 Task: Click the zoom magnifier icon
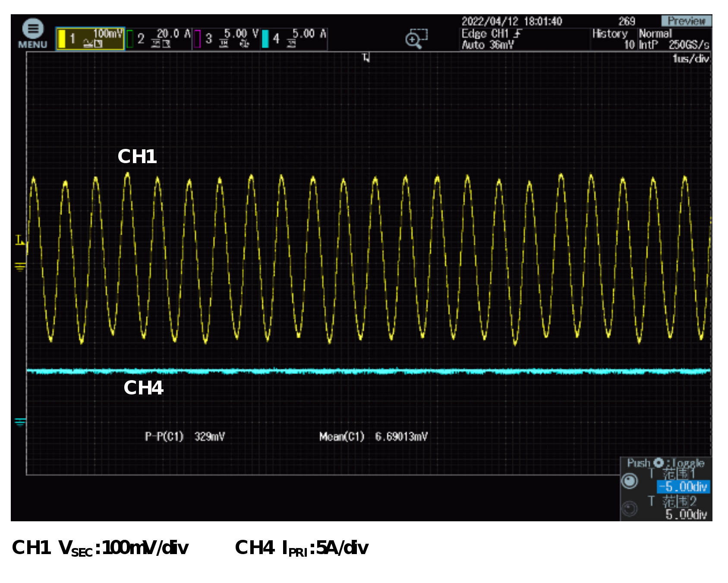(x=416, y=39)
